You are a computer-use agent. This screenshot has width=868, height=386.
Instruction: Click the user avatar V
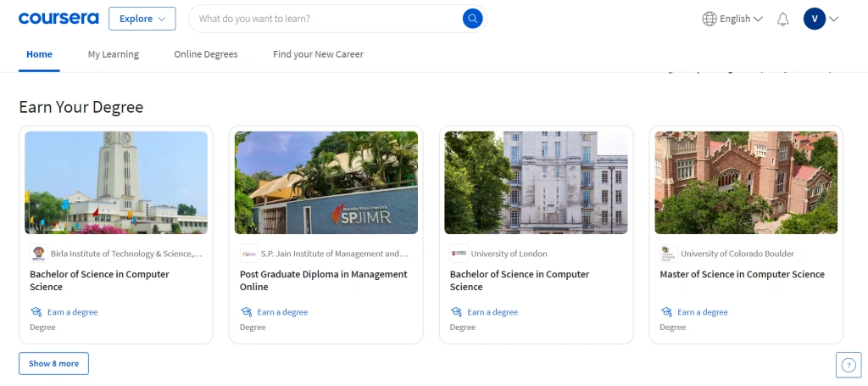[814, 19]
